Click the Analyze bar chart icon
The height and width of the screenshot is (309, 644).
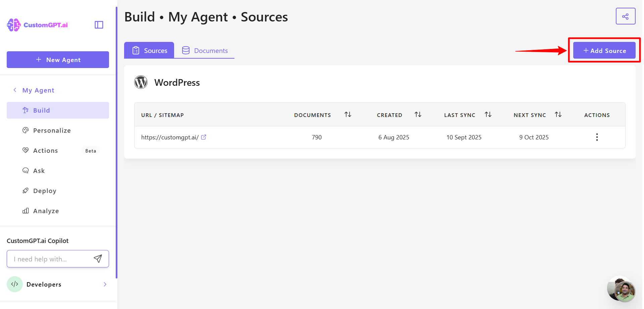(x=25, y=210)
